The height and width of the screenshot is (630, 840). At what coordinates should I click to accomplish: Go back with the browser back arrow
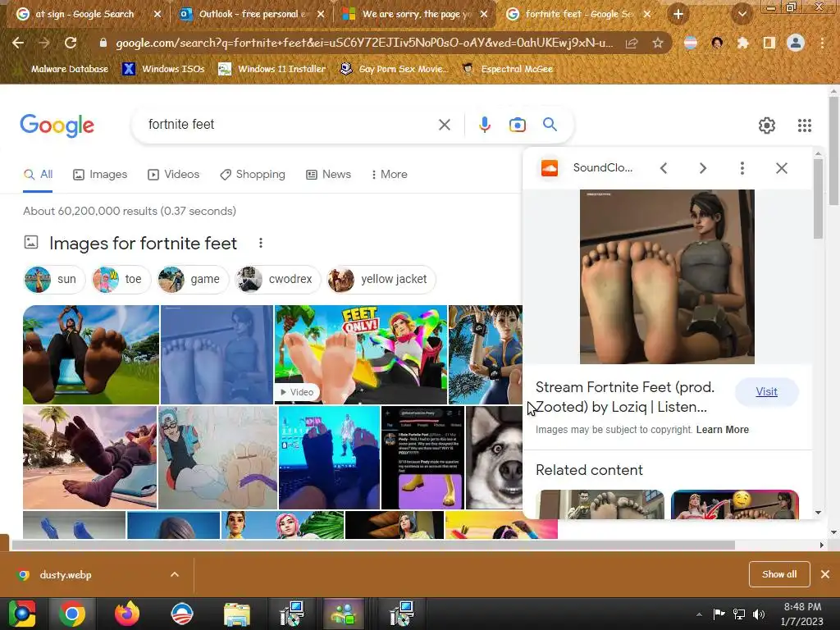click(x=18, y=43)
